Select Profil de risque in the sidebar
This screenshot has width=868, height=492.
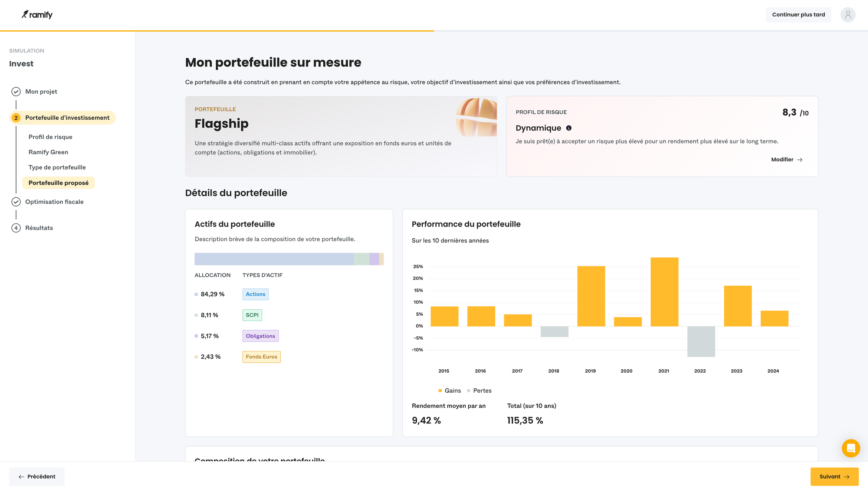click(50, 137)
